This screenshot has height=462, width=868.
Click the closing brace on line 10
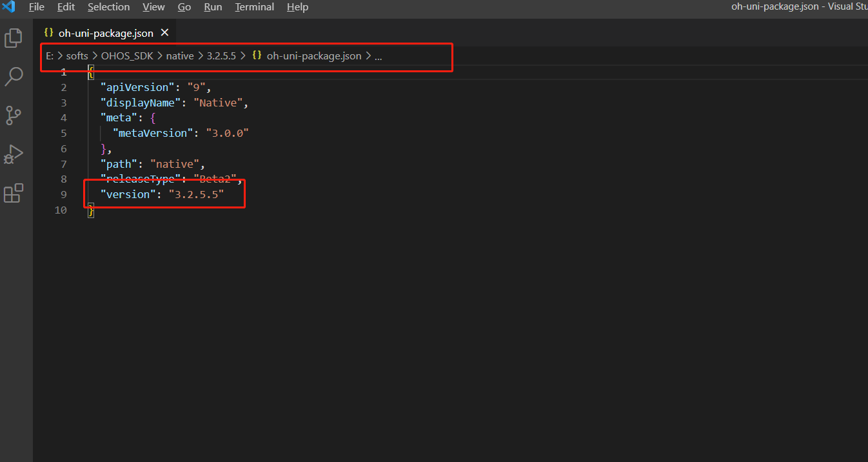click(x=91, y=210)
